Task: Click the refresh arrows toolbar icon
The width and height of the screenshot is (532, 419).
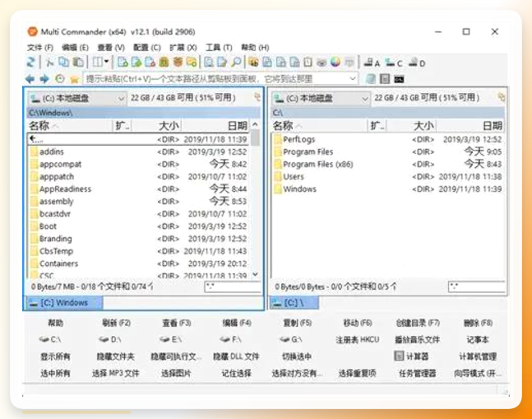Action: [x=31, y=62]
